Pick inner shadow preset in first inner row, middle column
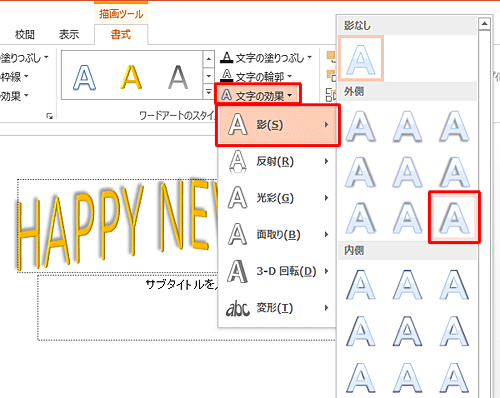The image size is (500, 398). tap(407, 285)
